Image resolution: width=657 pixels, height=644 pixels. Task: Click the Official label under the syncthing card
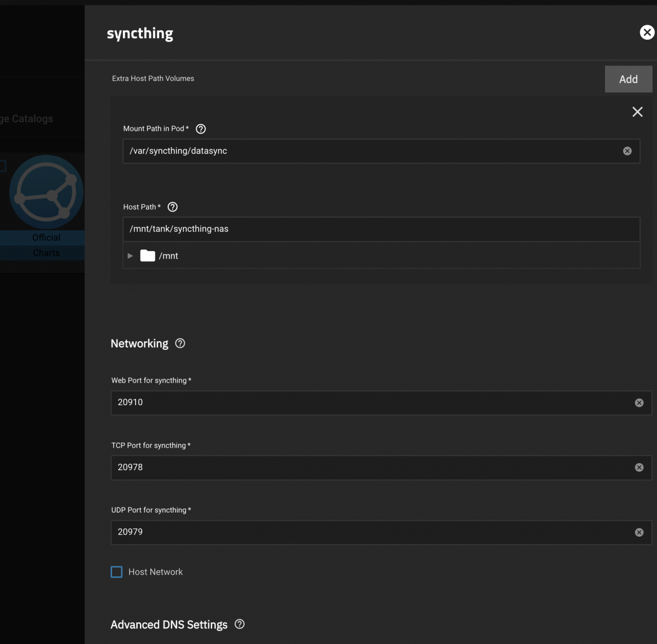(x=46, y=238)
